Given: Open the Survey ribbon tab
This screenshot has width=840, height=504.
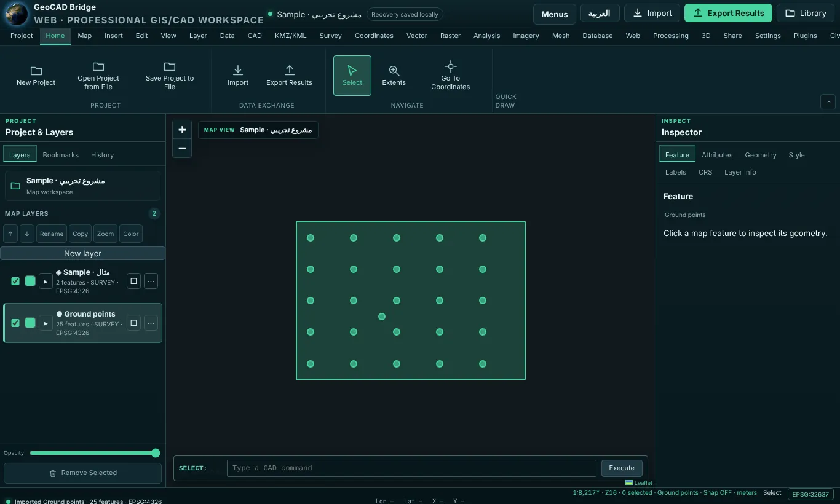Looking at the screenshot, I should pos(331,36).
